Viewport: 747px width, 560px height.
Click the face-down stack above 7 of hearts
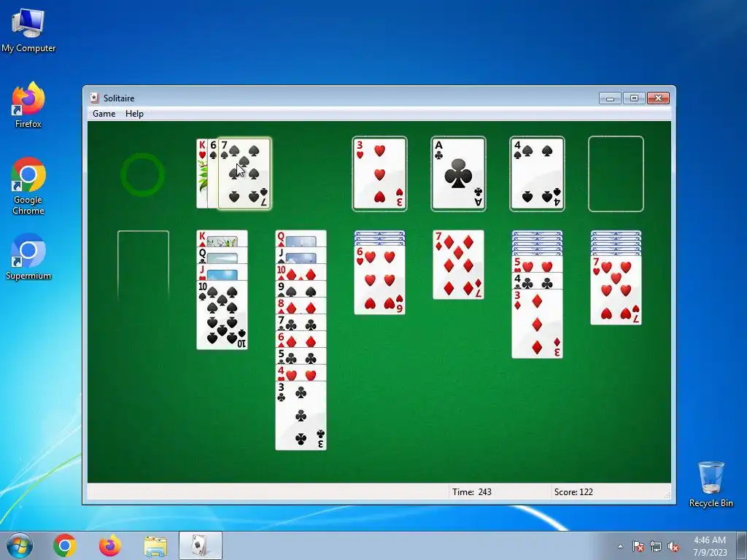coord(616,243)
